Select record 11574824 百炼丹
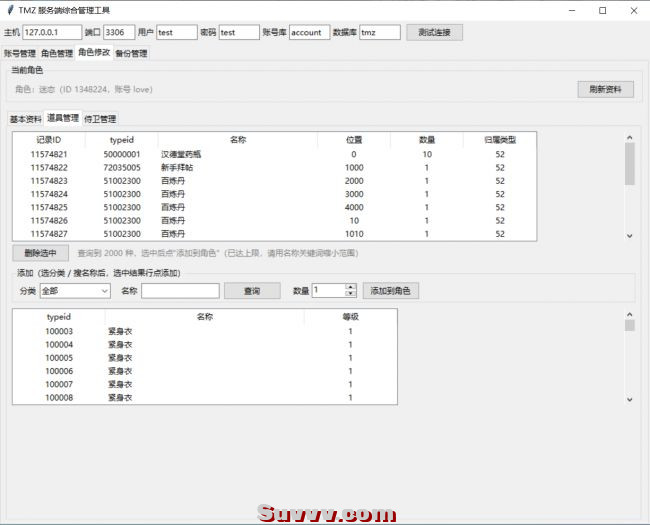 pos(274,194)
